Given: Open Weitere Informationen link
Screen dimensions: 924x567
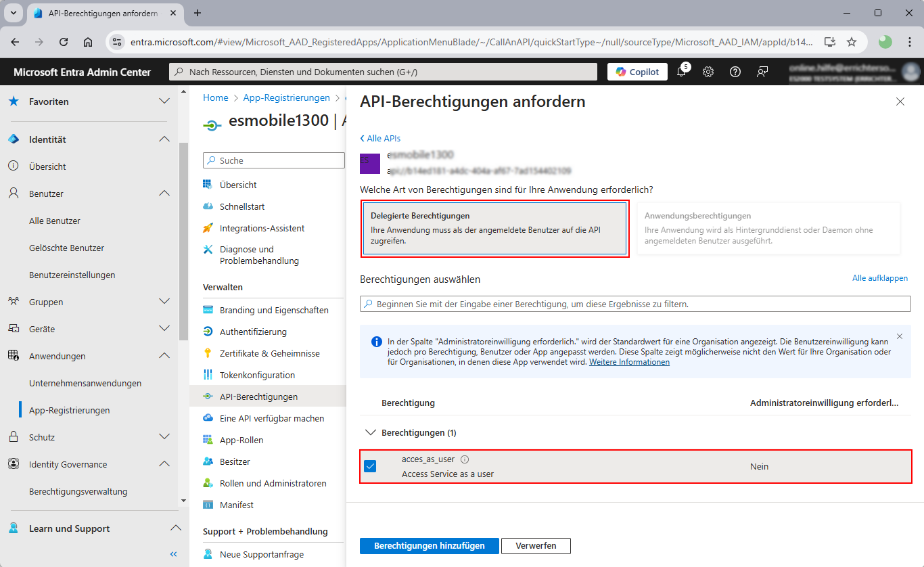Looking at the screenshot, I should tap(629, 362).
